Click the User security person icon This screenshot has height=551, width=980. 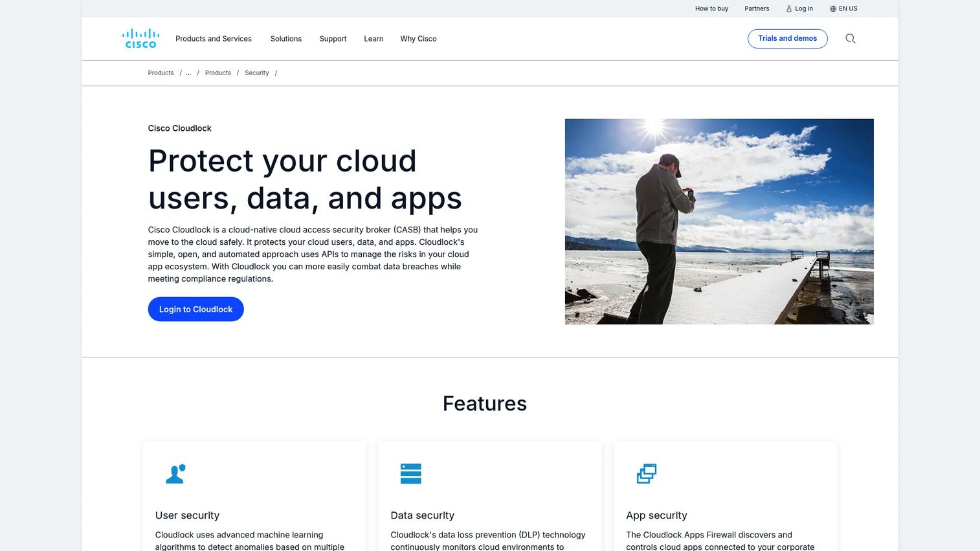(175, 474)
